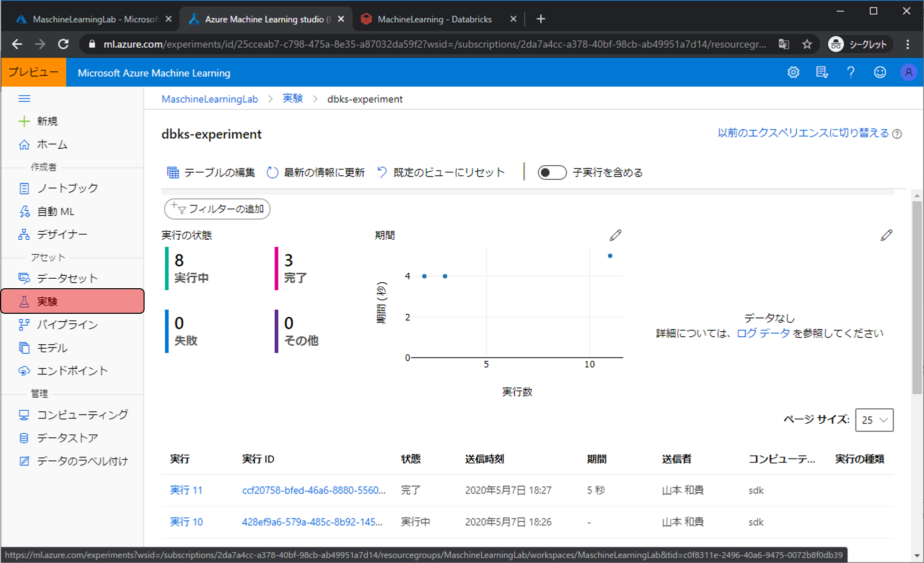Open the ページ サイズ dropdown showing 25
Image resolution: width=924 pixels, height=563 pixels.
tap(874, 420)
